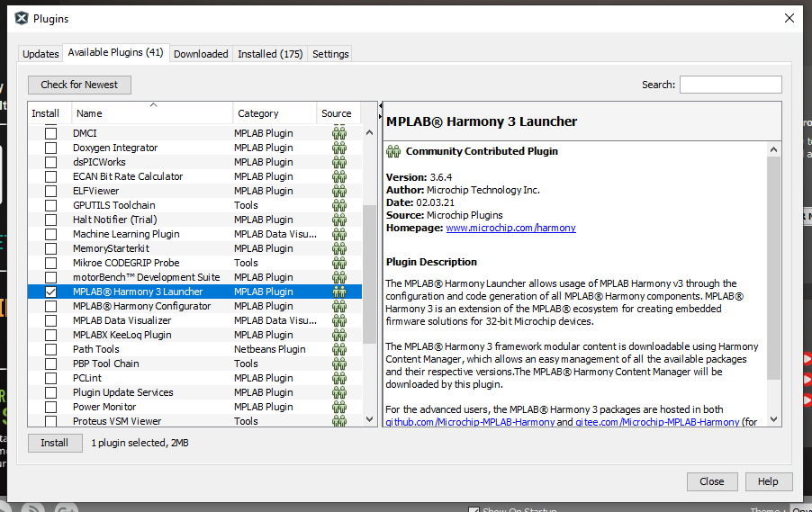Click the source icon in dsPICWorks row
The width and height of the screenshot is (812, 512).
(x=339, y=162)
